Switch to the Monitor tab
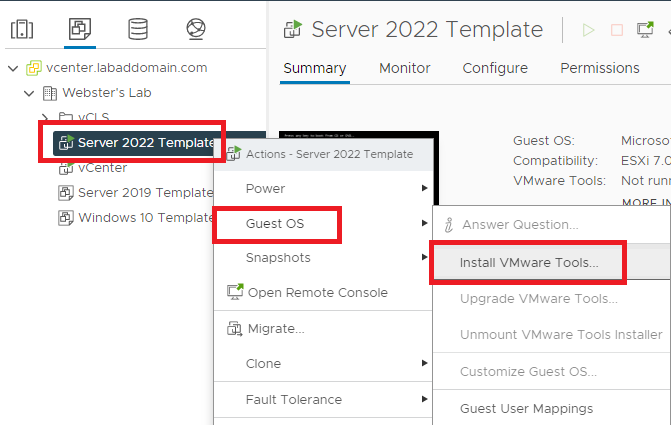This screenshot has width=671, height=425. [x=404, y=68]
